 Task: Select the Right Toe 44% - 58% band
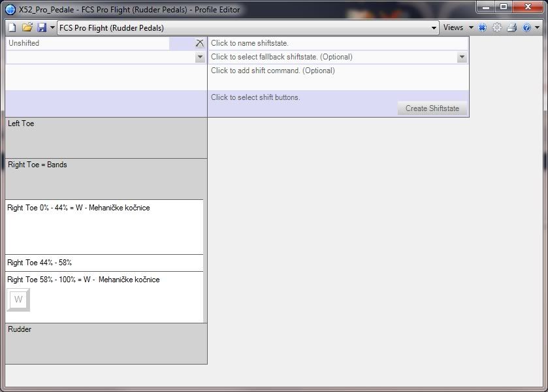(x=104, y=263)
